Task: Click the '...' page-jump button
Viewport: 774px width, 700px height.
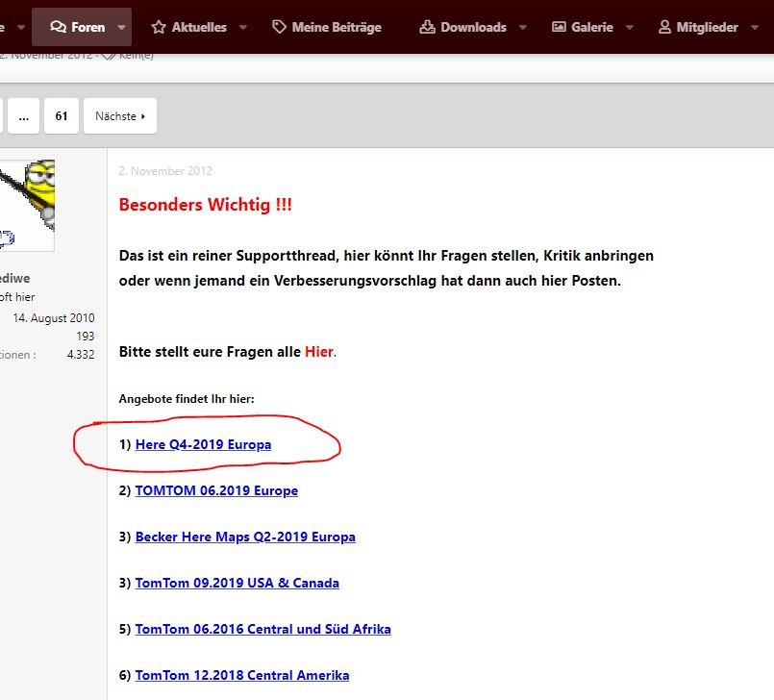Action: tap(24, 116)
